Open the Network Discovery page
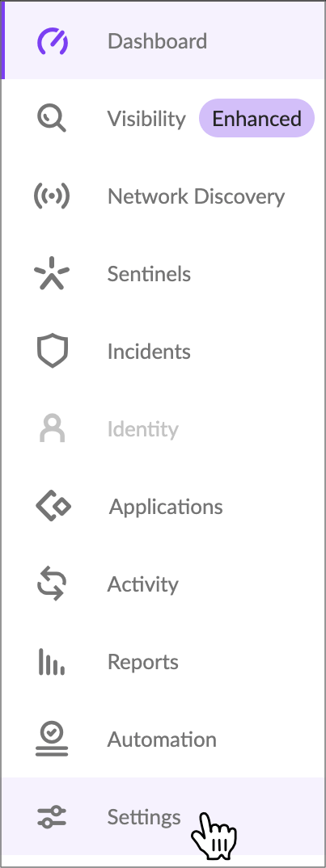 [196, 196]
